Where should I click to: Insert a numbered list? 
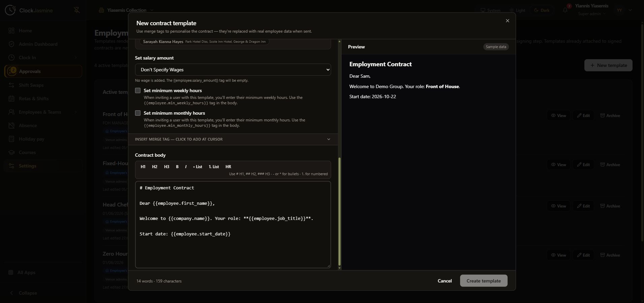pos(214,167)
